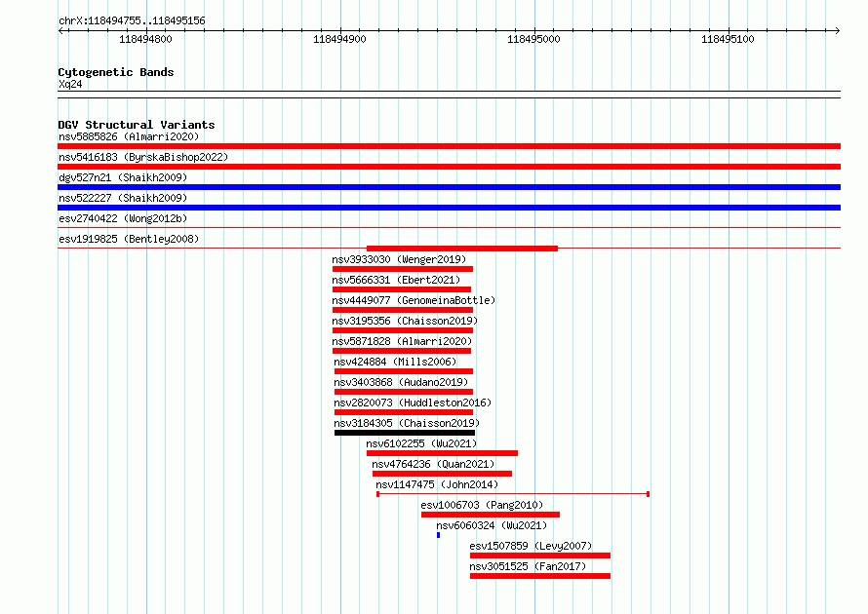Click blue bar under dgv527n21

pyautogui.click(x=449, y=187)
